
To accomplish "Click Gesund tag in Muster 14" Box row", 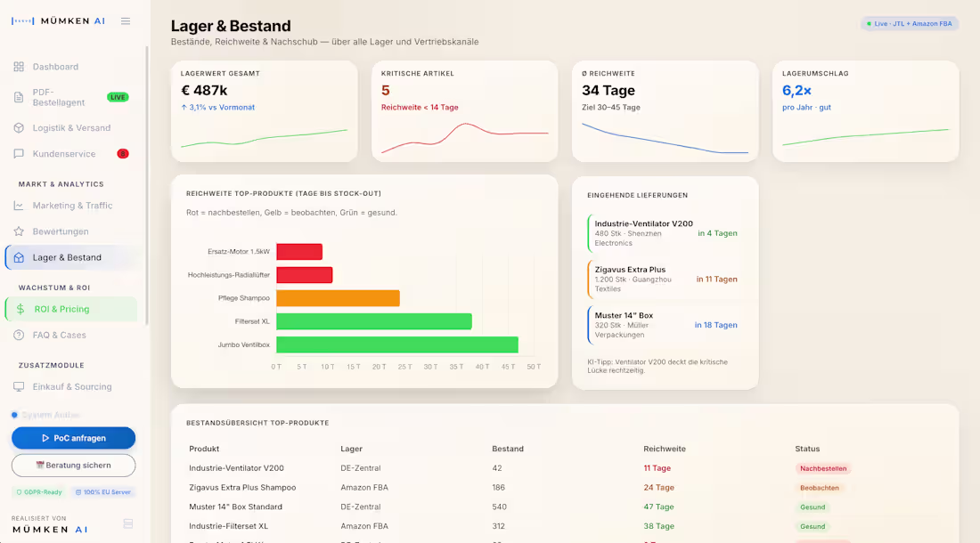I will [x=813, y=507].
